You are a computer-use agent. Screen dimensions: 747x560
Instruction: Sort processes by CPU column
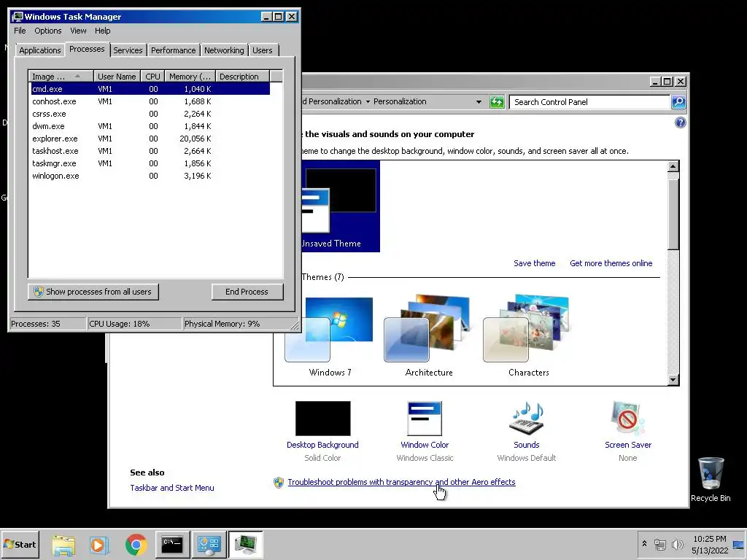[x=153, y=76]
